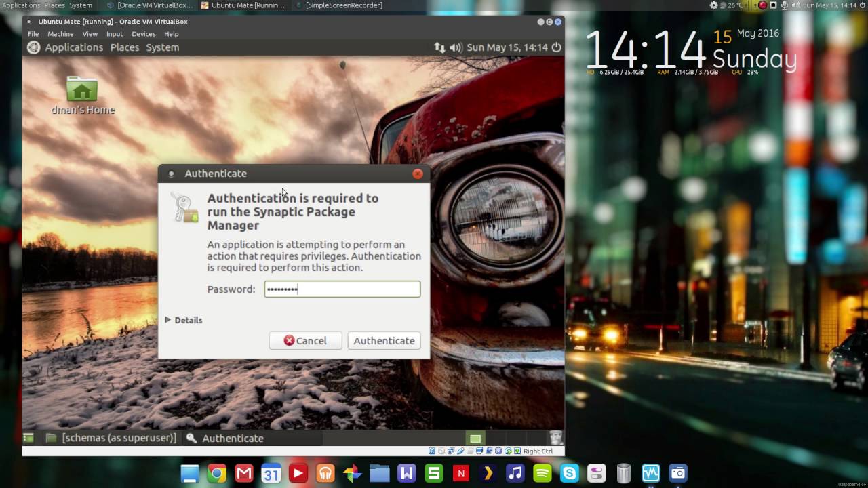Image resolution: width=868 pixels, height=488 pixels.
Task: Open Spotify from the dock
Action: coord(542,473)
